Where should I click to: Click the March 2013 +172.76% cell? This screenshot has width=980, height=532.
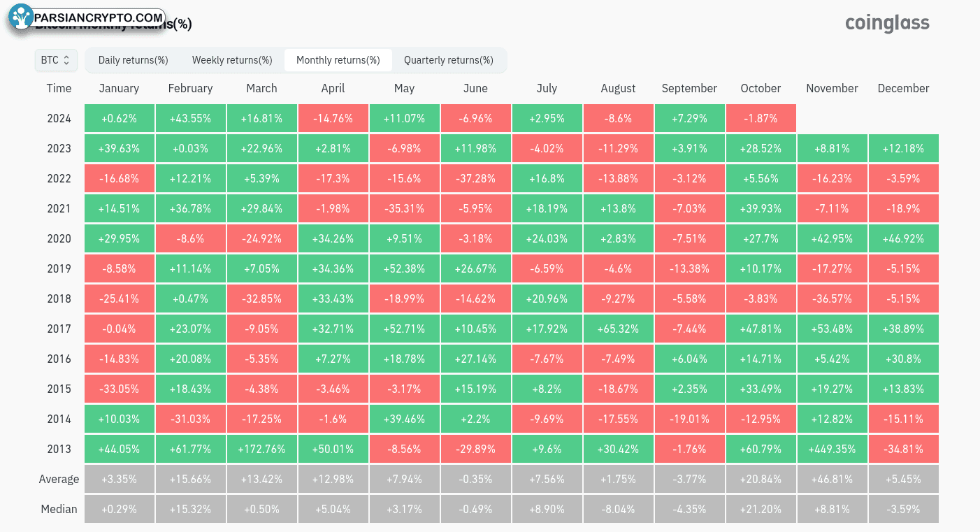(x=261, y=449)
